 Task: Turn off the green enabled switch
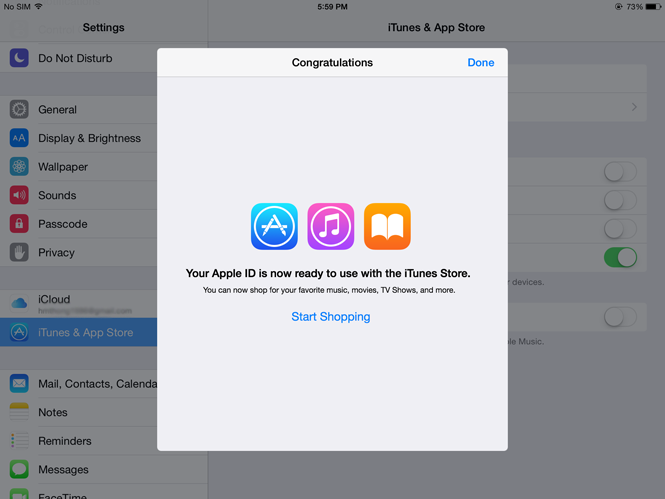pos(620,257)
